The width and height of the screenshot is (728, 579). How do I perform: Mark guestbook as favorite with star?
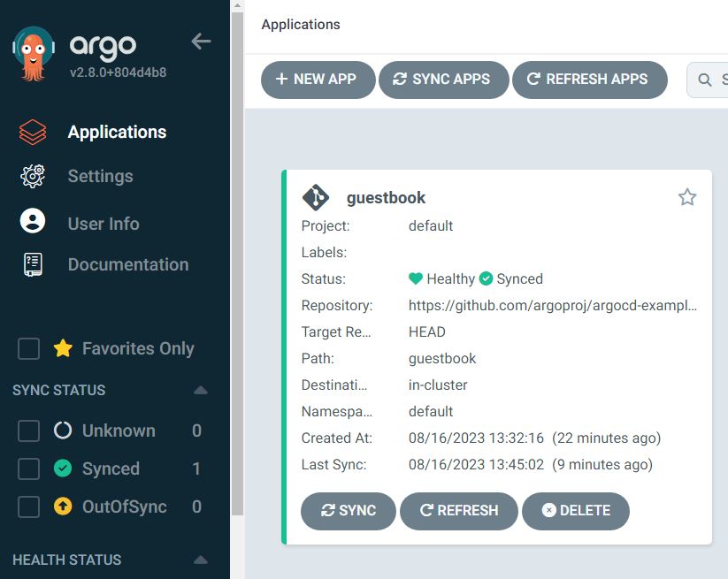[687, 197]
